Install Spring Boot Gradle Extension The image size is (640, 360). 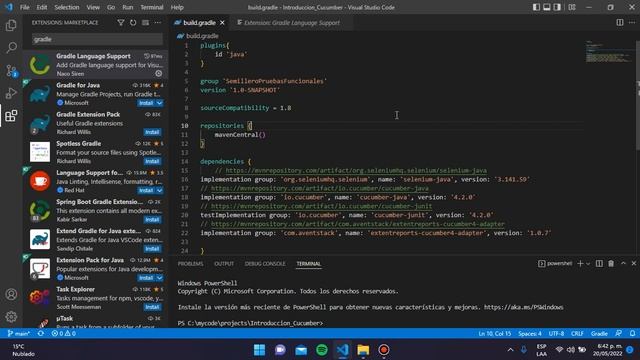pyautogui.click(x=152, y=220)
